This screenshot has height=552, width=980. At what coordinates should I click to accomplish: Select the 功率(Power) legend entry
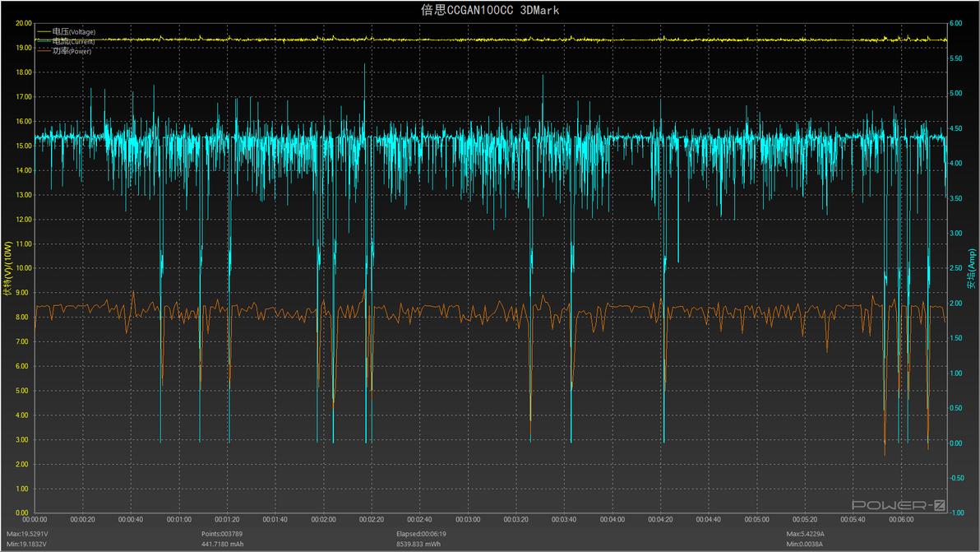pos(64,51)
